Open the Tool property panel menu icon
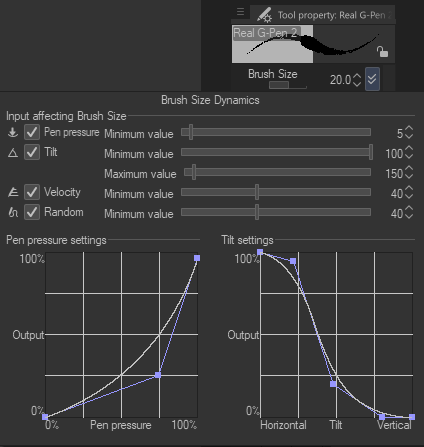The height and width of the screenshot is (447, 424). coord(240,12)
